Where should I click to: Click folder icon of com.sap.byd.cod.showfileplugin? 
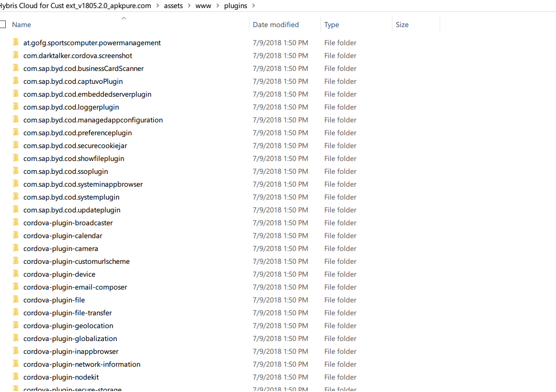click(16, 158)
